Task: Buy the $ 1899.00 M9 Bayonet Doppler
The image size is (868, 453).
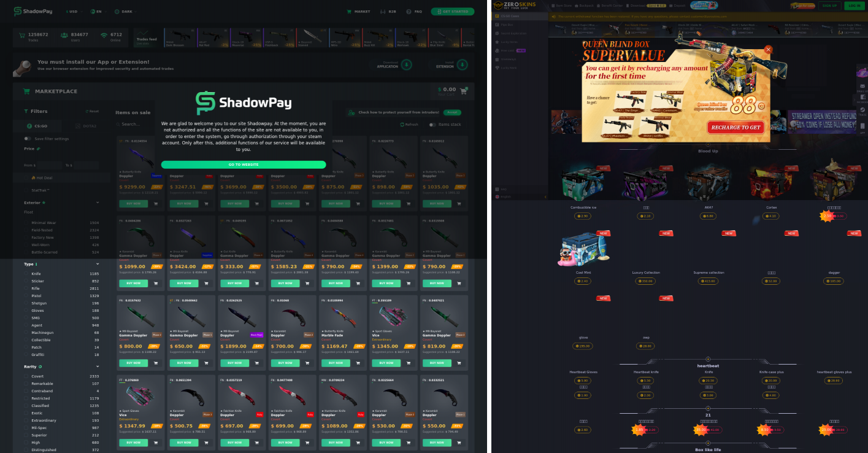Action: (234, 363)
